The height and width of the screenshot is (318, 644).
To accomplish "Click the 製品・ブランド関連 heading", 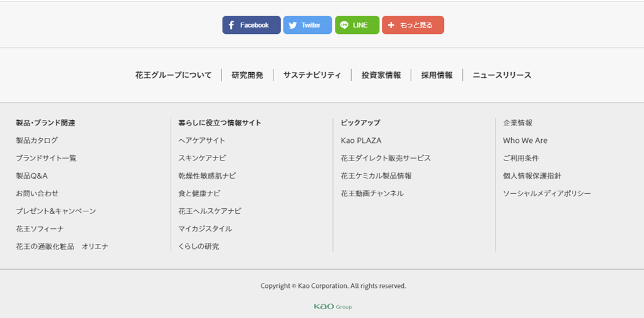I will pos(45,123).
